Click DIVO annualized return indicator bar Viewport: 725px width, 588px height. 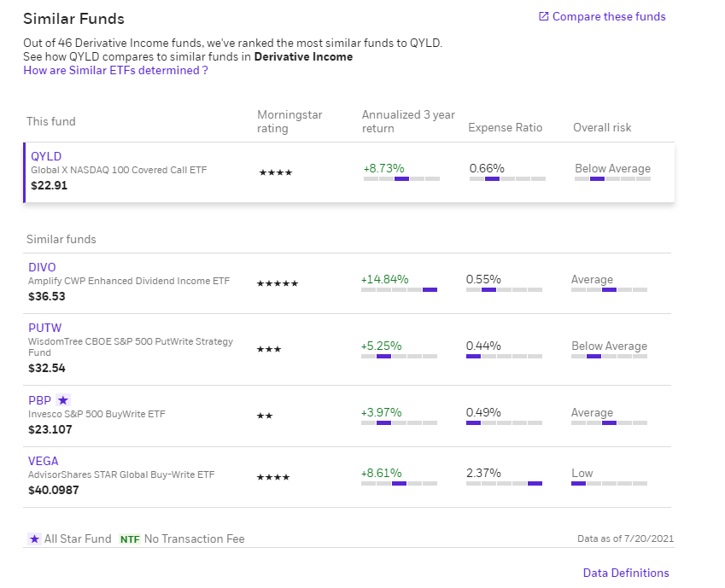click(399, 290)
